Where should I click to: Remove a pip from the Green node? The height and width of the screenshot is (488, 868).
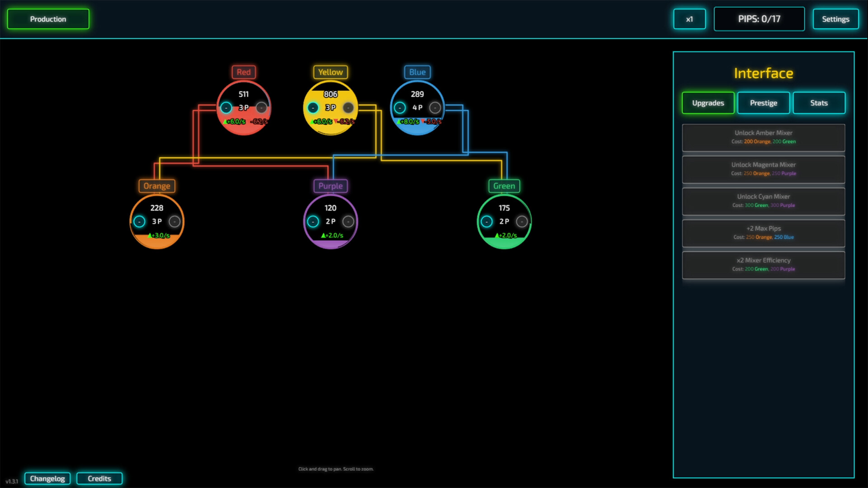coord(486,221)
